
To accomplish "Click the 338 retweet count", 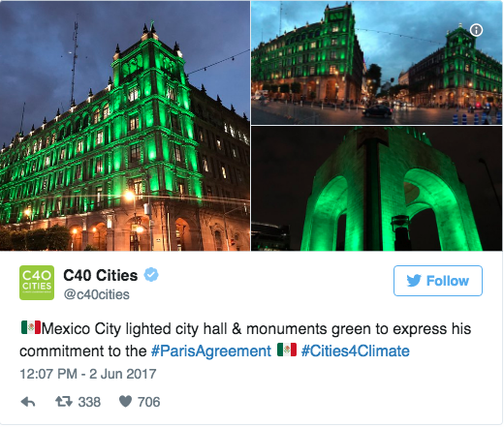I will 89,402.
